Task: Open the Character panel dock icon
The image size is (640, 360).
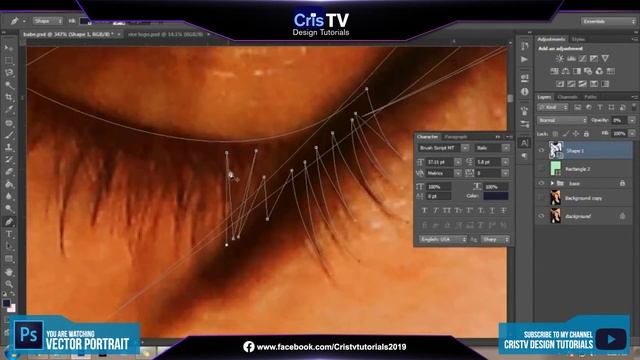Action: pyautogui.click(x=524, y=143)
